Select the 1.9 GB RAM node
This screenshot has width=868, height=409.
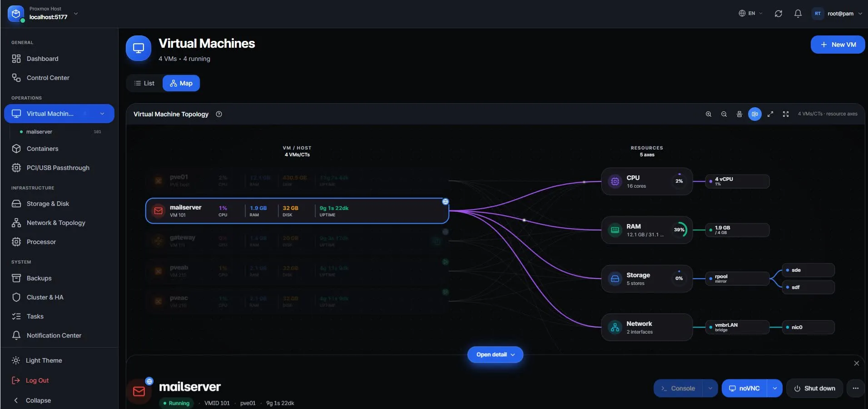(x=738, y=230)
